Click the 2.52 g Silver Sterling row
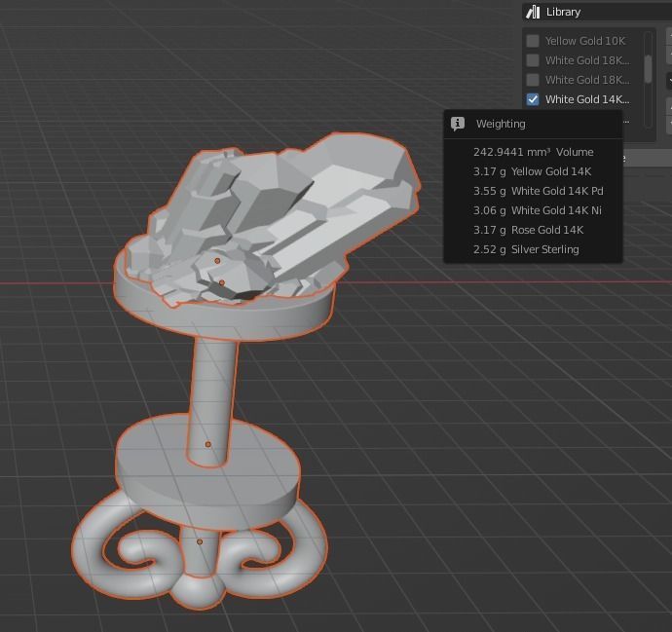Screen dimensions: 672x632 (x=526, y=249)
